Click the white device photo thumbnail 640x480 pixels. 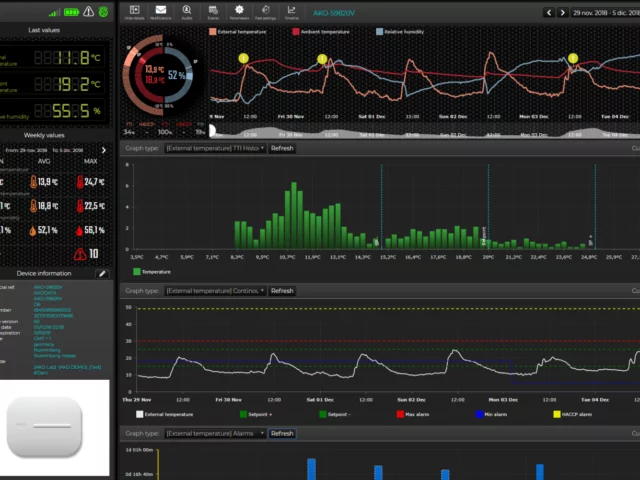pyautogui.click(x=55, y=428)
